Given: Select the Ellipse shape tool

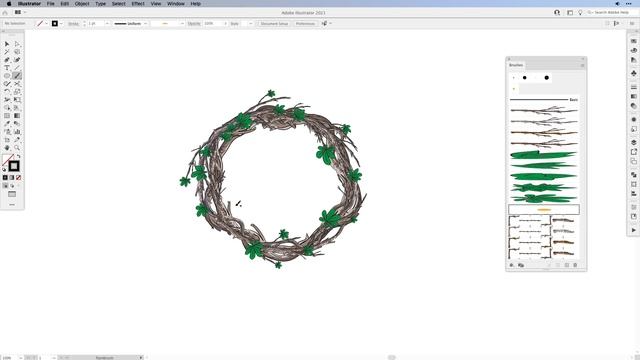Looking at the screenshot, I should (x=7, y=76).
